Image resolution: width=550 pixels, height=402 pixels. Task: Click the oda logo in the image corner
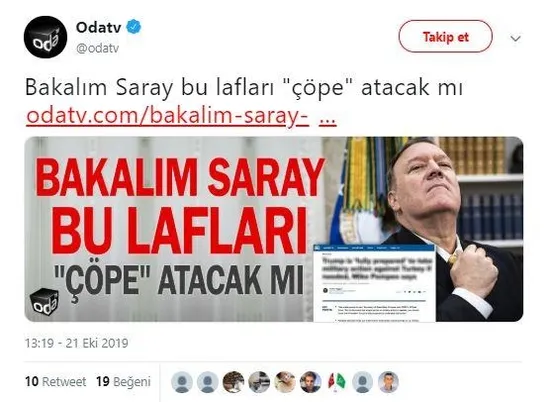[44, 301]
